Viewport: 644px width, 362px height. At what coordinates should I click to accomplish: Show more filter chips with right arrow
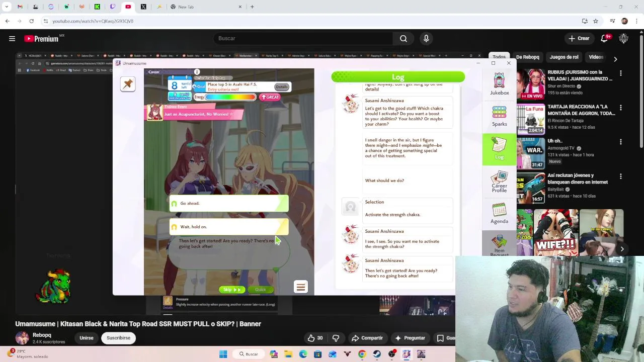pyautogui.click(x=615, y=59)
